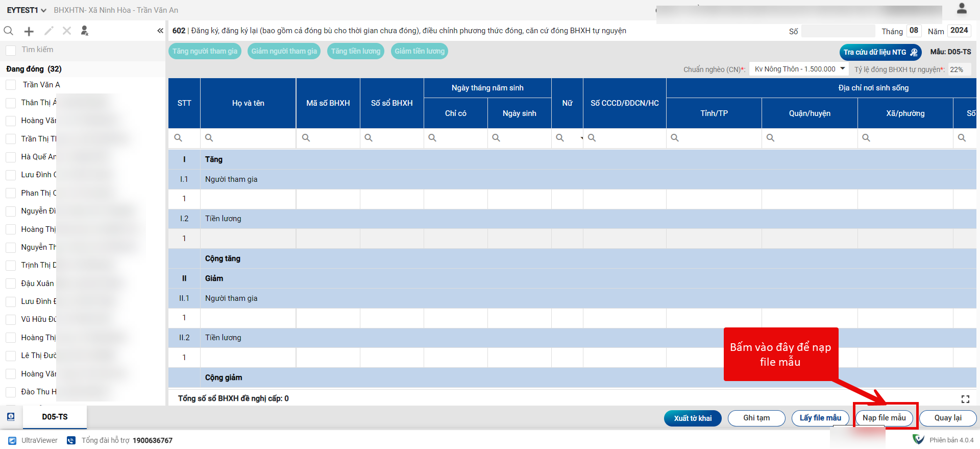
Task: Switch to Tăng người tham gia tab
Action: (205, 51)
